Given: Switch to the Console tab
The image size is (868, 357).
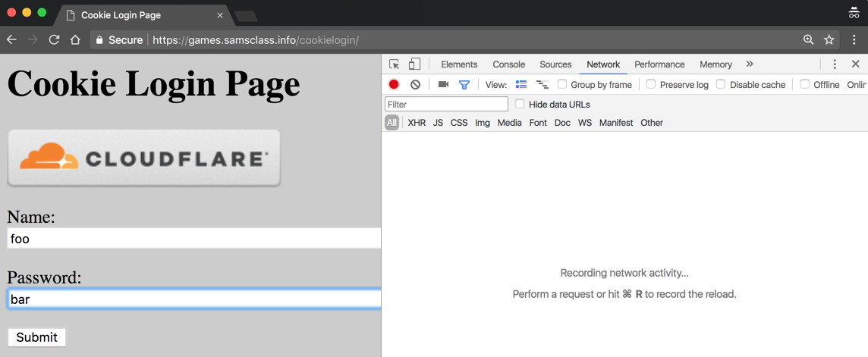Looking at the screenshot, I should (508, 64).
